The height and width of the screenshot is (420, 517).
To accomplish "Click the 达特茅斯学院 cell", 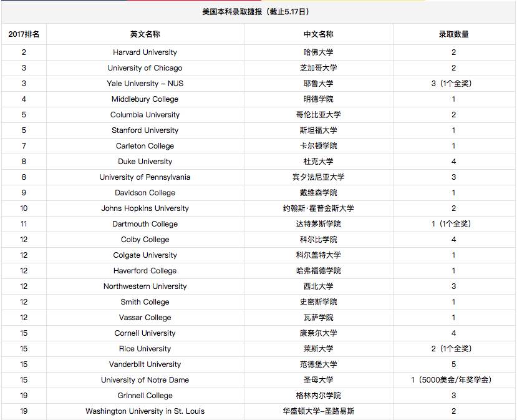I will pos(319,224).
